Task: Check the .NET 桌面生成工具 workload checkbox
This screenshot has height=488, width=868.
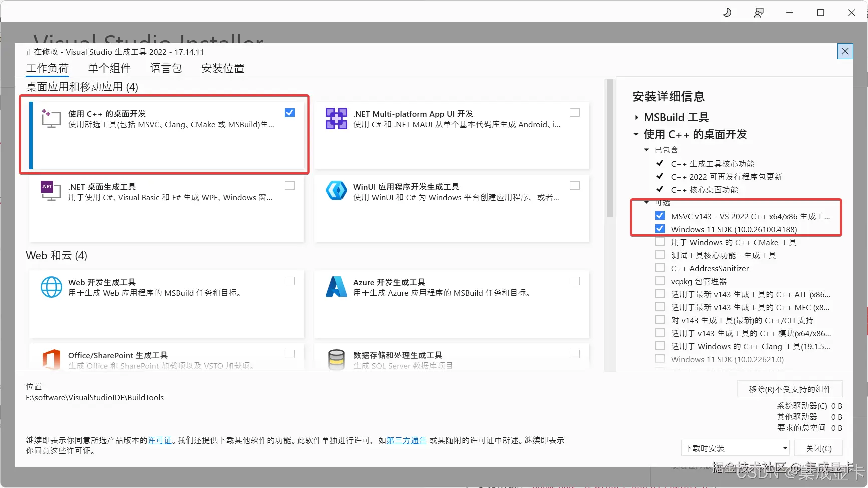Action: 290,185
